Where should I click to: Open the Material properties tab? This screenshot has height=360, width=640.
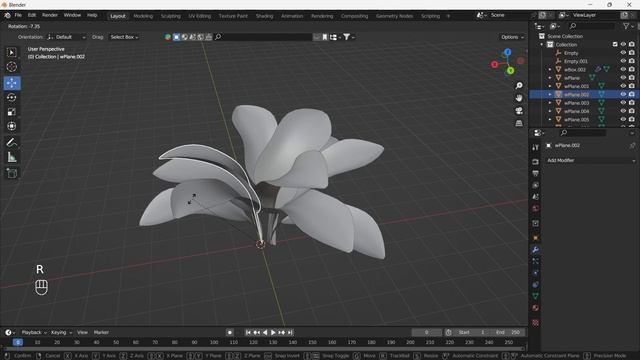(536, 308)
